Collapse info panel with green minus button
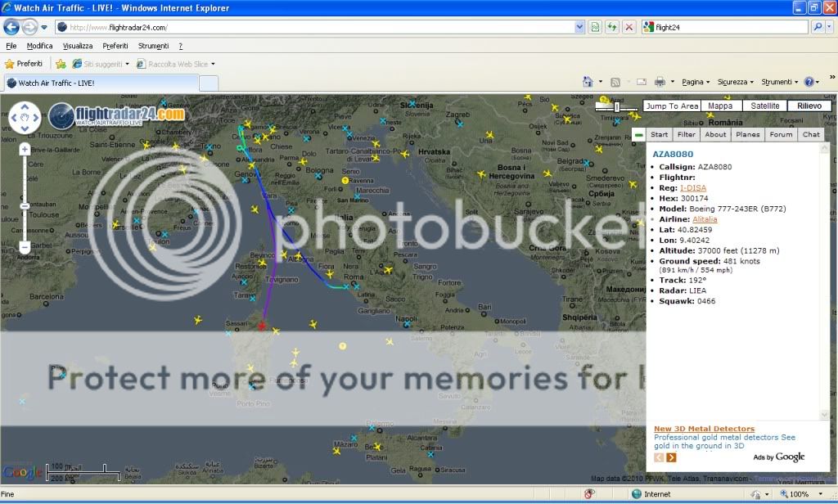This screenshot has width=838, height=504. click(638, 135)
